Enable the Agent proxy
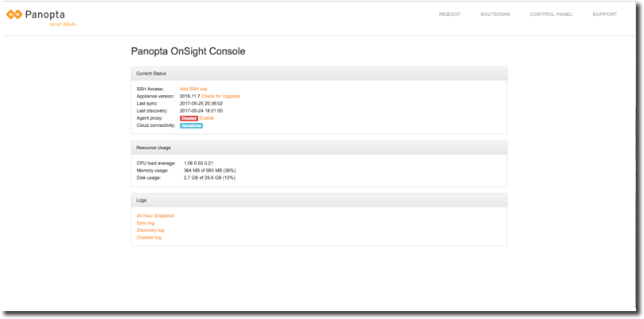The height and width of the screenshot is (319, 644). 206,118
